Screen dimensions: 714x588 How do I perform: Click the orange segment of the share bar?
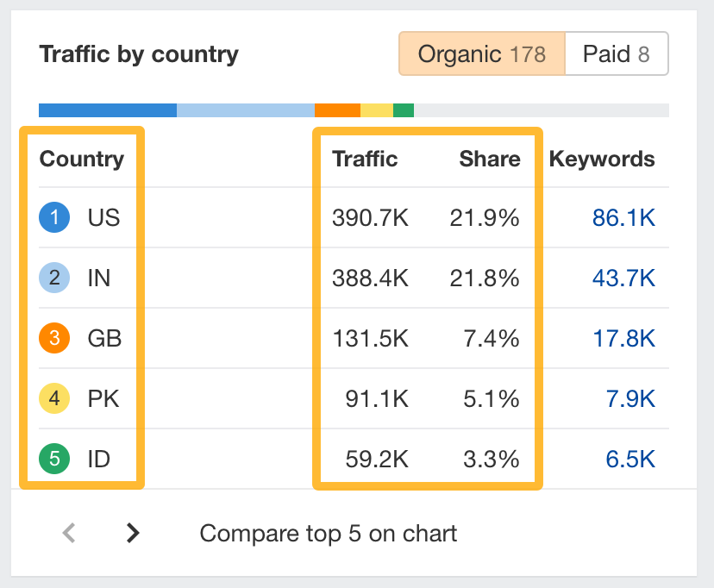click(x=337, y=110)
